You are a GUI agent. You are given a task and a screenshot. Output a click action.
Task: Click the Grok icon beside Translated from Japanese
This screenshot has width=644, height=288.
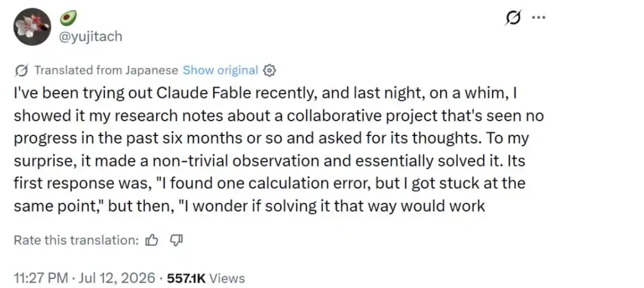(x=21, y=71)
